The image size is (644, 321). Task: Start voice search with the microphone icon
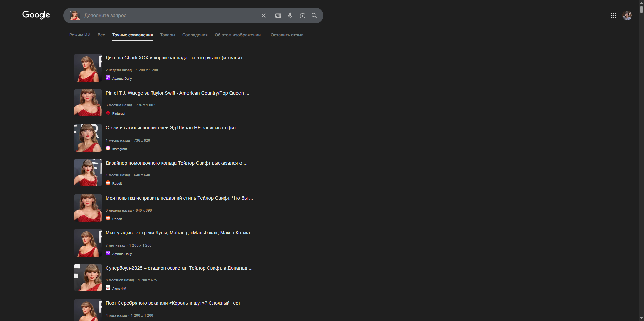[290, 15]
